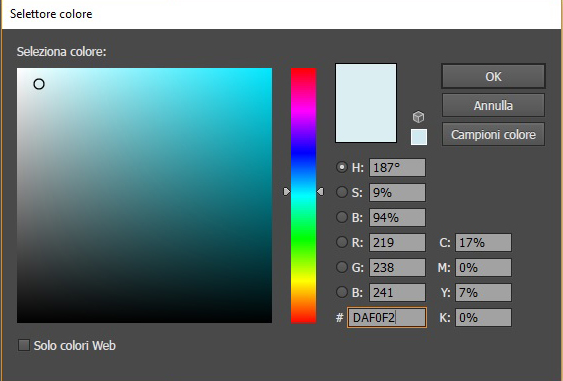Image resolution: width=563 pixels, height=381 pixels.
Task: Click the brightness field showing 94%
Action: (397, 217)
